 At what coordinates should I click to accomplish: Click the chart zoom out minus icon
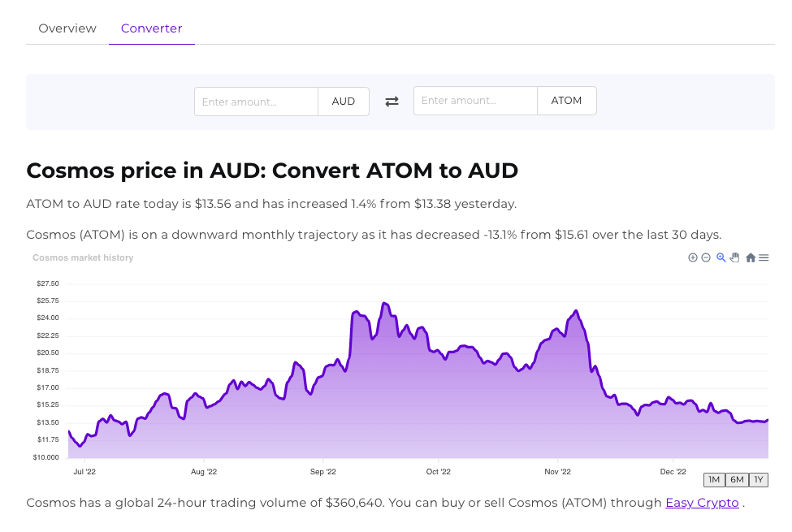click(706, 257)
